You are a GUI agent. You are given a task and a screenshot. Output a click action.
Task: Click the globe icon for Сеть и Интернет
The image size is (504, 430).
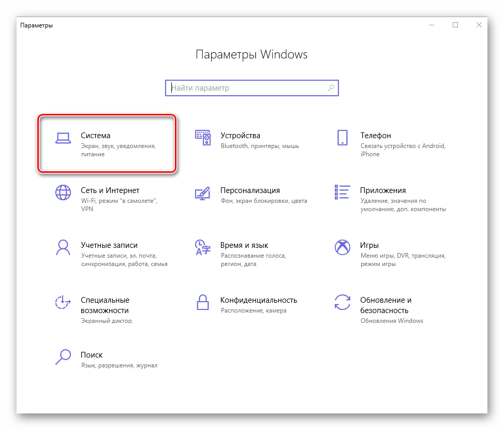tap(63, 192)
